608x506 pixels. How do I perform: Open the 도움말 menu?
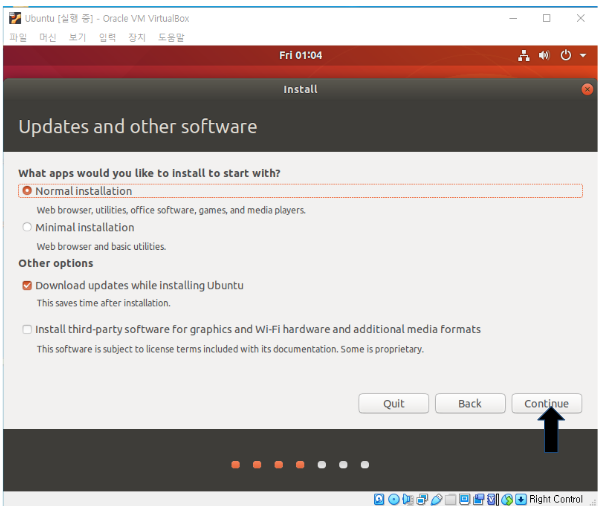click(x=171, y=37)
